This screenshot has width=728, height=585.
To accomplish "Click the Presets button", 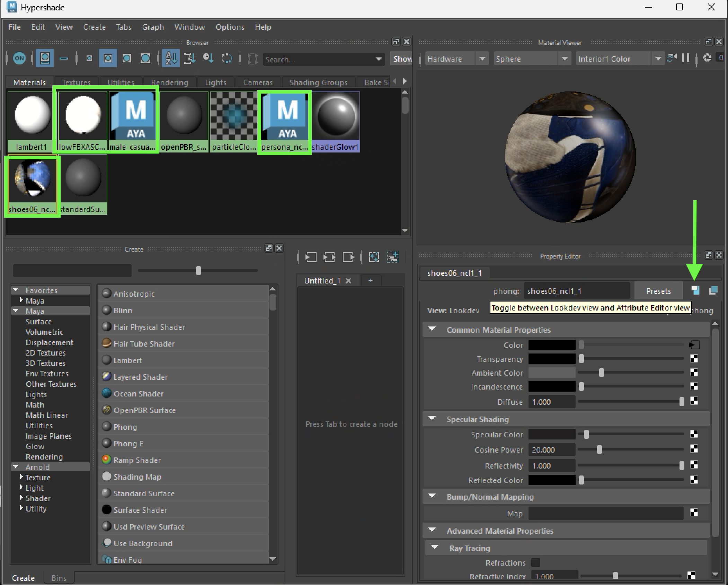I will pyautogui.click(x=658, y=291).
